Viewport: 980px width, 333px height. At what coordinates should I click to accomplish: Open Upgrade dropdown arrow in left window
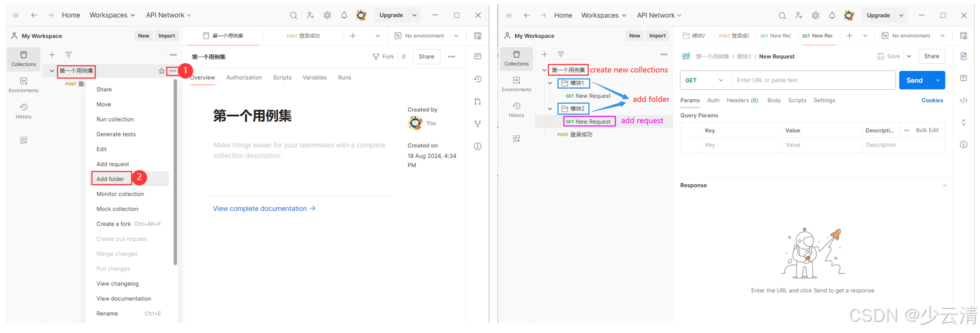tap(415, 15)
